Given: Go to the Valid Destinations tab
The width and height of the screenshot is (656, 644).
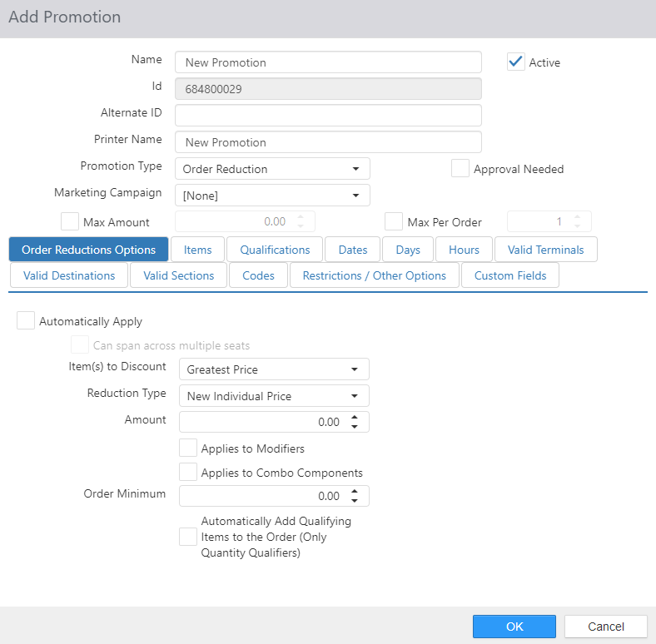Looking at the screenshot, I should [69, 275].
